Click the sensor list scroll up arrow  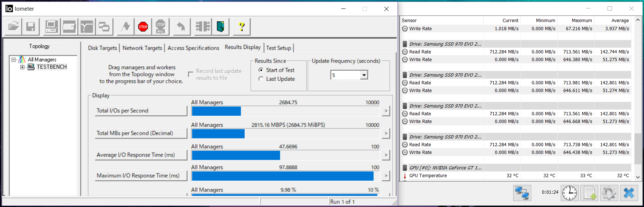[638, 20]
